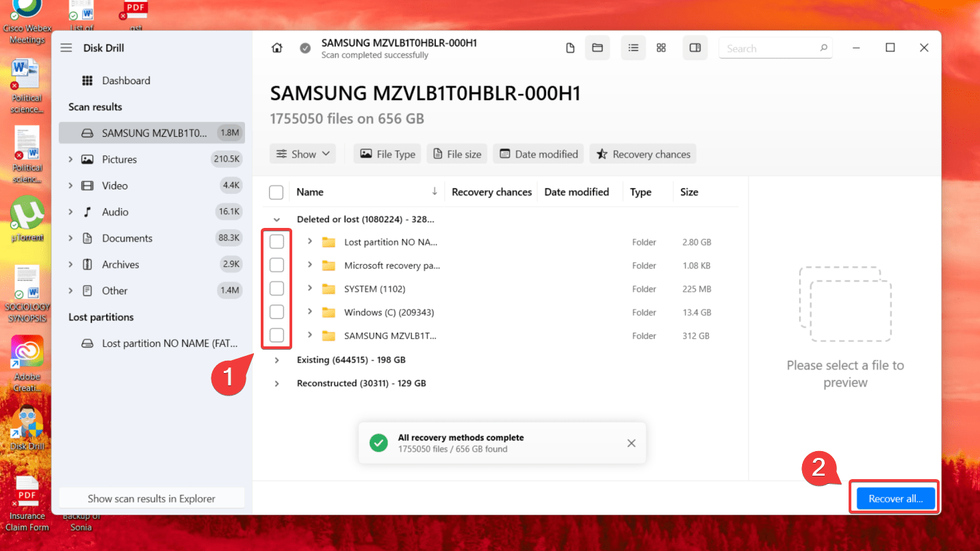Toggle the select-all header checkbox
Image resolution: width=980 pixels, height=551 pixels.
pos(276,192)
